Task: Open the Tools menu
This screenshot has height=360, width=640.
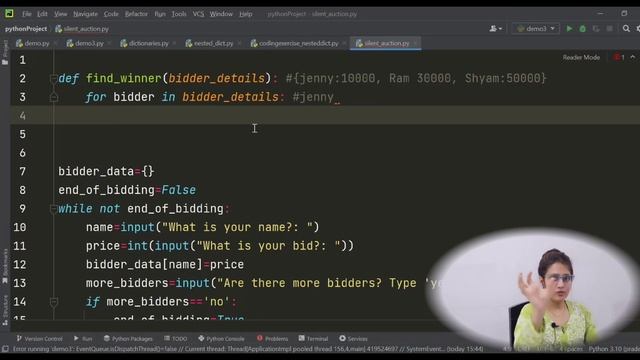Action: click(179, 14)
